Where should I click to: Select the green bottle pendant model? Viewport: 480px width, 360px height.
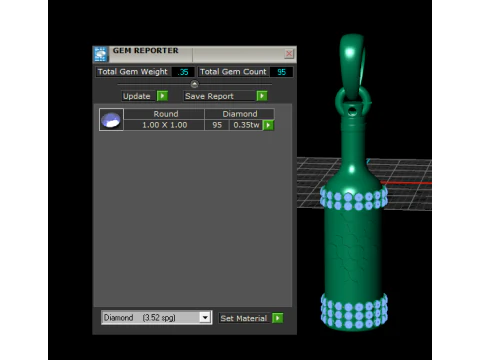353,247
